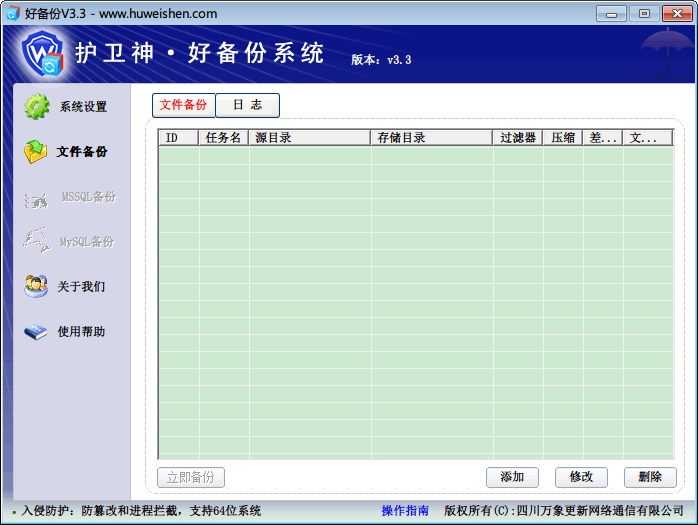Select MSSQL备份 sidebar entry

pos(88,197)
